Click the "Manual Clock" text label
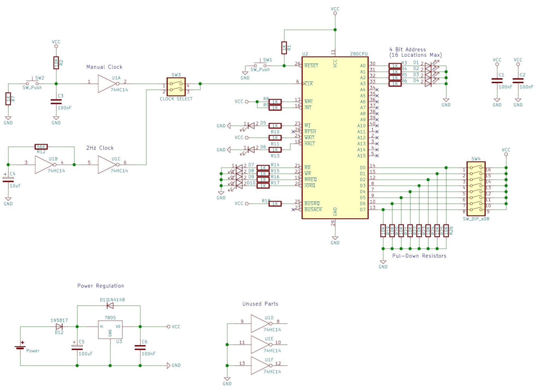 pyautogui.click(x=104, y=67)
